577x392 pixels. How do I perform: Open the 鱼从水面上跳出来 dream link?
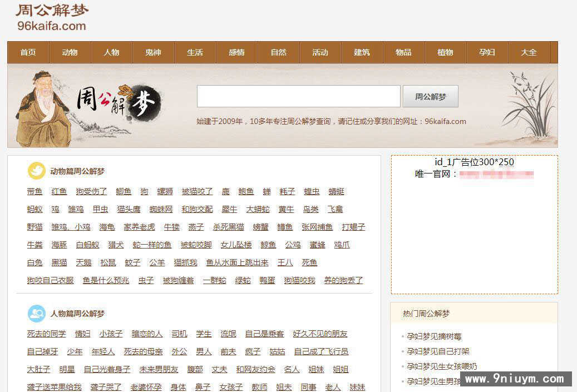237,262
